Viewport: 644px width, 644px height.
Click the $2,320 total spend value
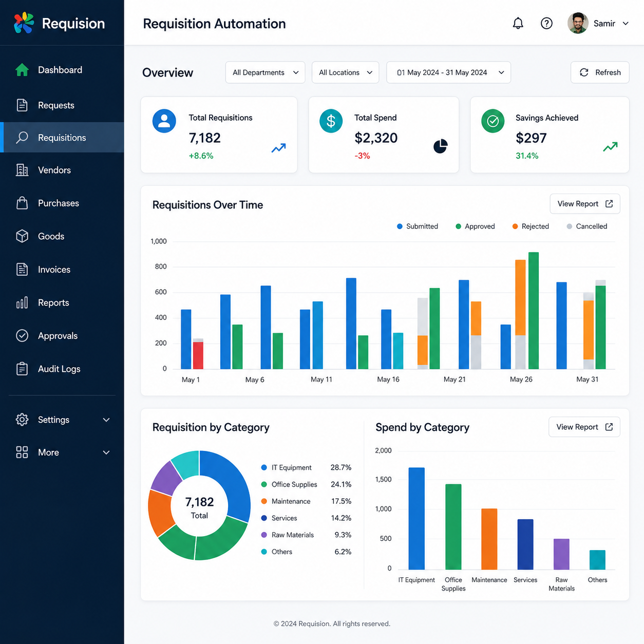tap(376, 138)
